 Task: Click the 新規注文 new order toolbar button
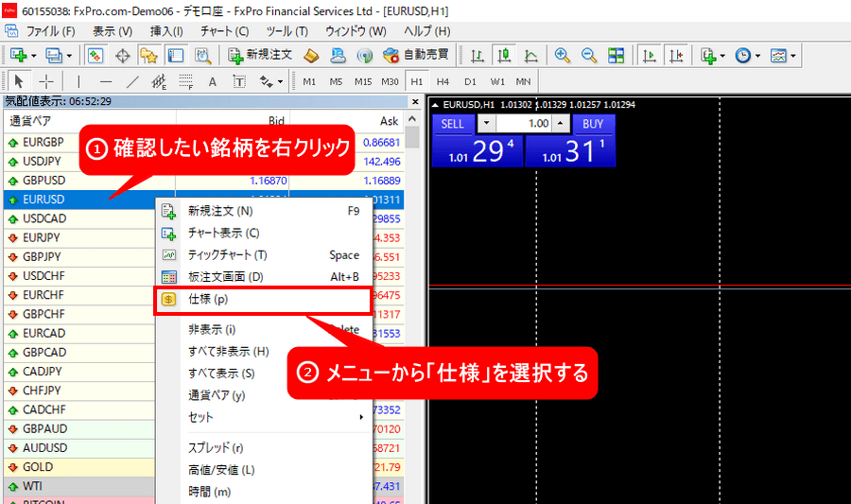pos(260,55)
